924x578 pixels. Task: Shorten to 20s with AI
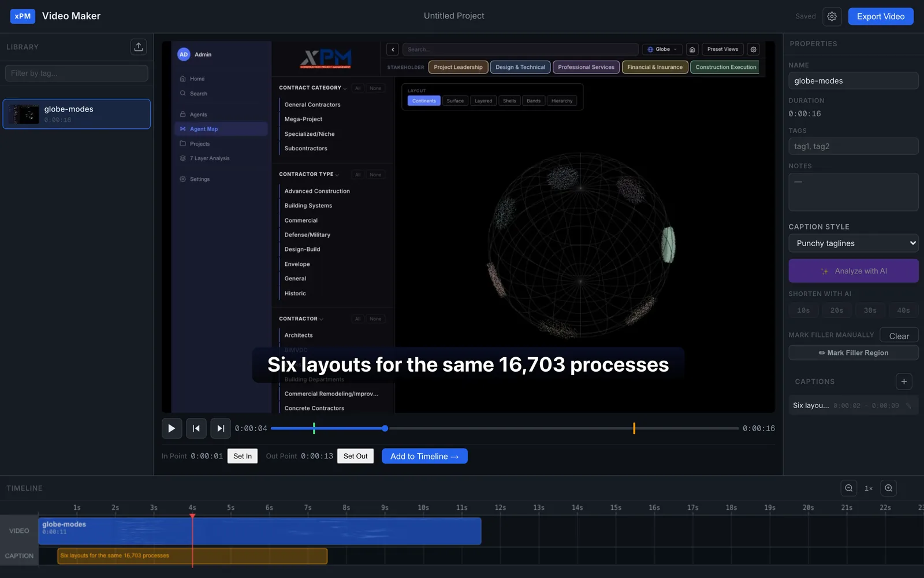[x=837, y=310]
